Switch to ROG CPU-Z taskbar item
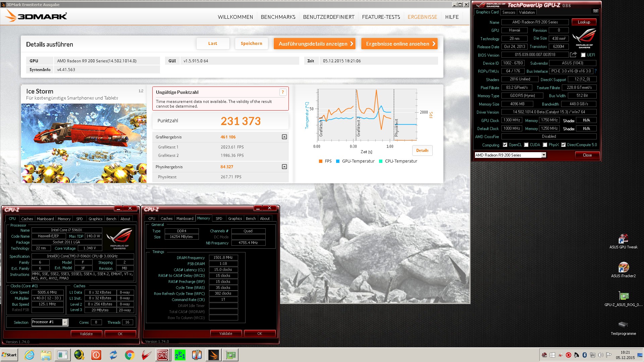The width and height of the screenshot is (644, 362). pyautogui.click(x=163, y=355)
